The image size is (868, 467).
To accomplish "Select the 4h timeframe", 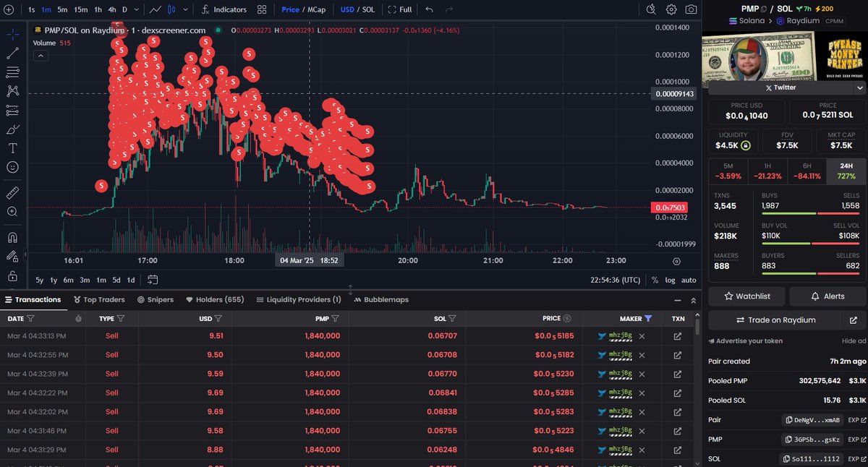I will click(x=111, y=9).
